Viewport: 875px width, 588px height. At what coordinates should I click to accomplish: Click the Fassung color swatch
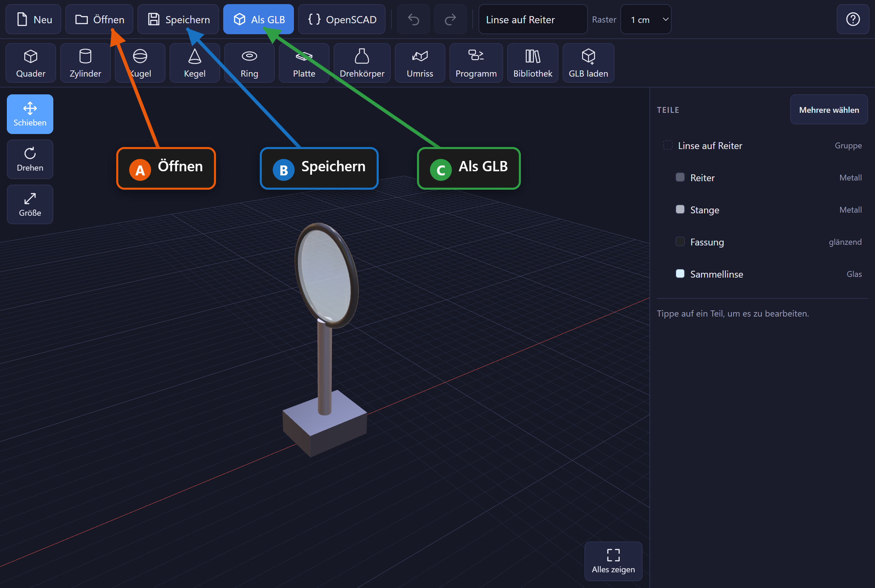[x=680, y=241]
